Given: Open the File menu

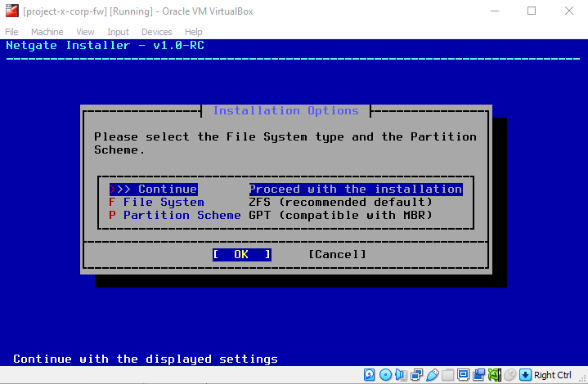Looking at the screenshot, I should coord(11,32).
